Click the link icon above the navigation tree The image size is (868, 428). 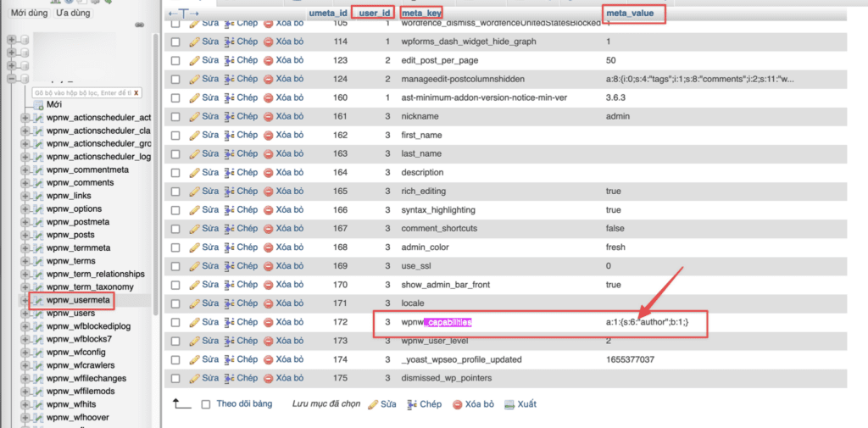tap(140, 25)
